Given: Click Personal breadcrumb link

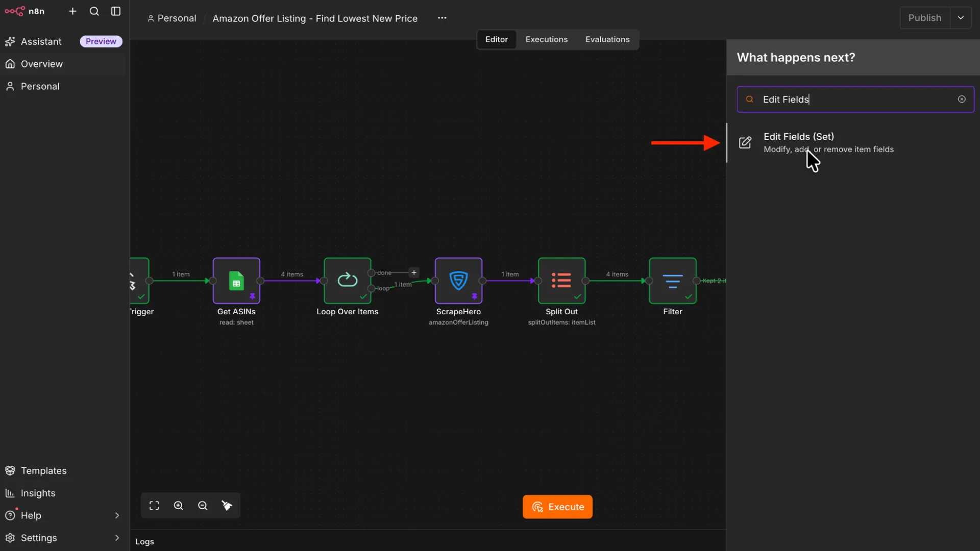Looking at the screenshot, I should point(171,18).
